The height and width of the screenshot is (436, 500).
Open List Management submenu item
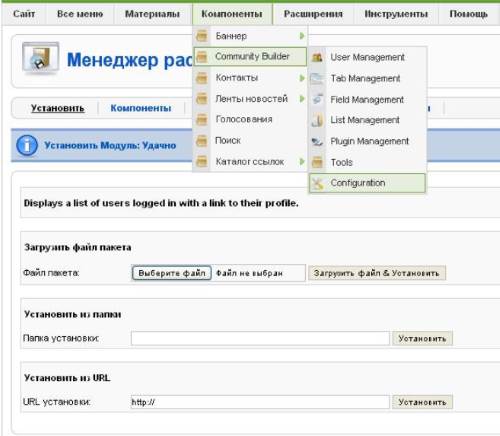[367, 120]
